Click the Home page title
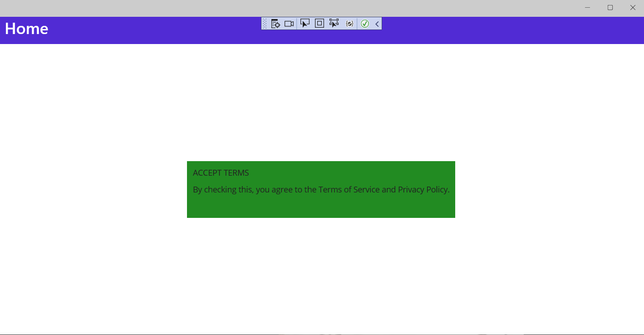The height and width of the screenshot is (335, 644). point(26,29)
